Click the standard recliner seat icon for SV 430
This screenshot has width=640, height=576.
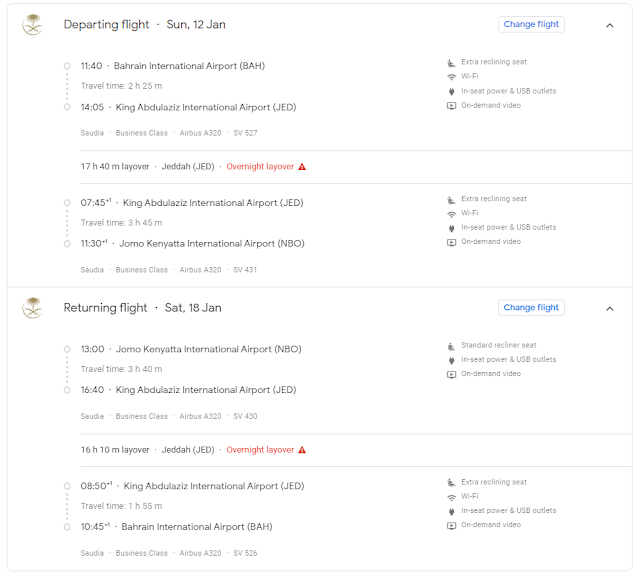click(x=451, y=346)
